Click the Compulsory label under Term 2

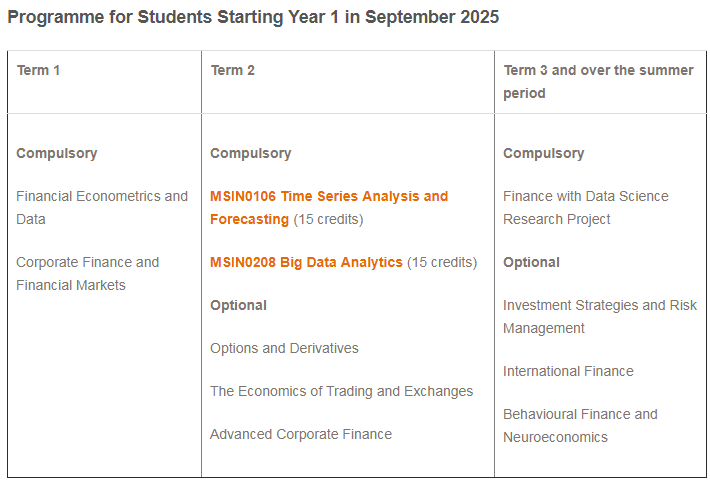tap(250, 153)
